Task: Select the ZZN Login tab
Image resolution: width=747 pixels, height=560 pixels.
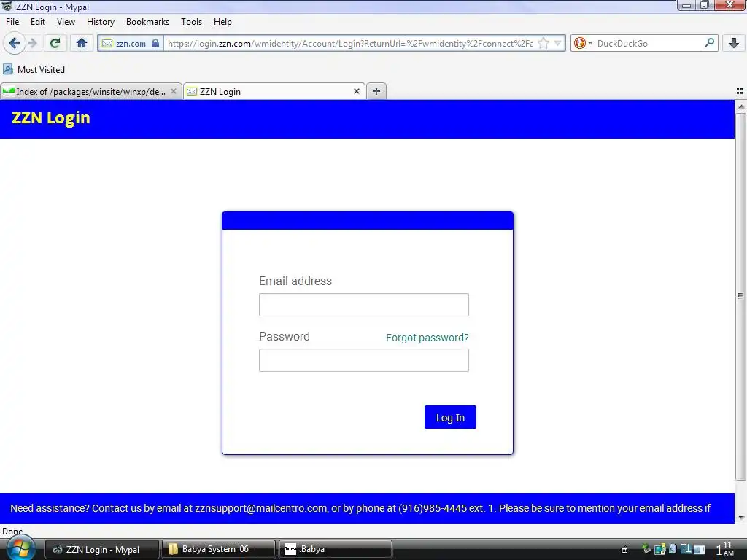Action: pyautogui.click(x=274, y=91)
